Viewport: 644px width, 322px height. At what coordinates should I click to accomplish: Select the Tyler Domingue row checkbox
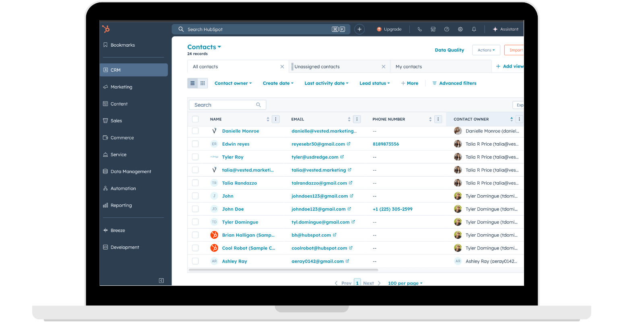click(x=195, y=222)
